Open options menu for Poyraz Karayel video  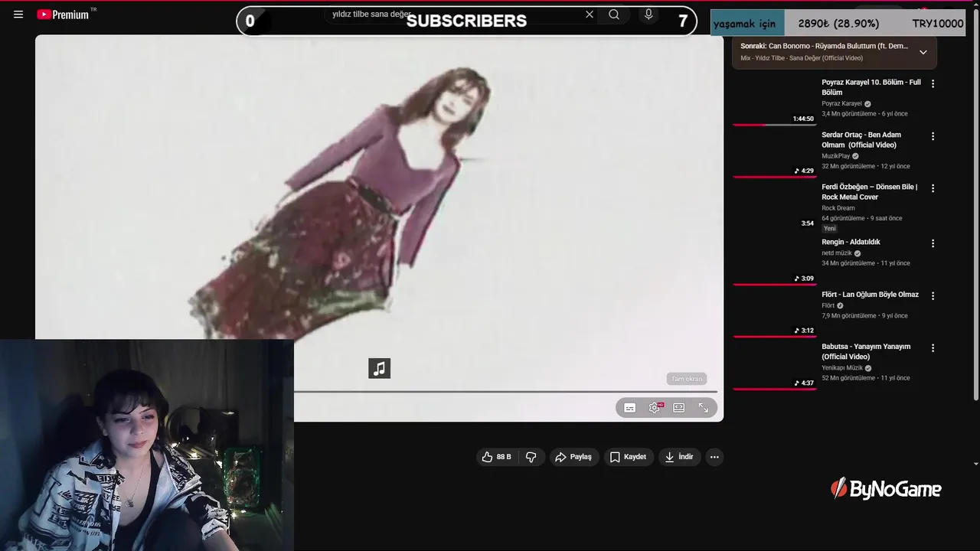933,83
